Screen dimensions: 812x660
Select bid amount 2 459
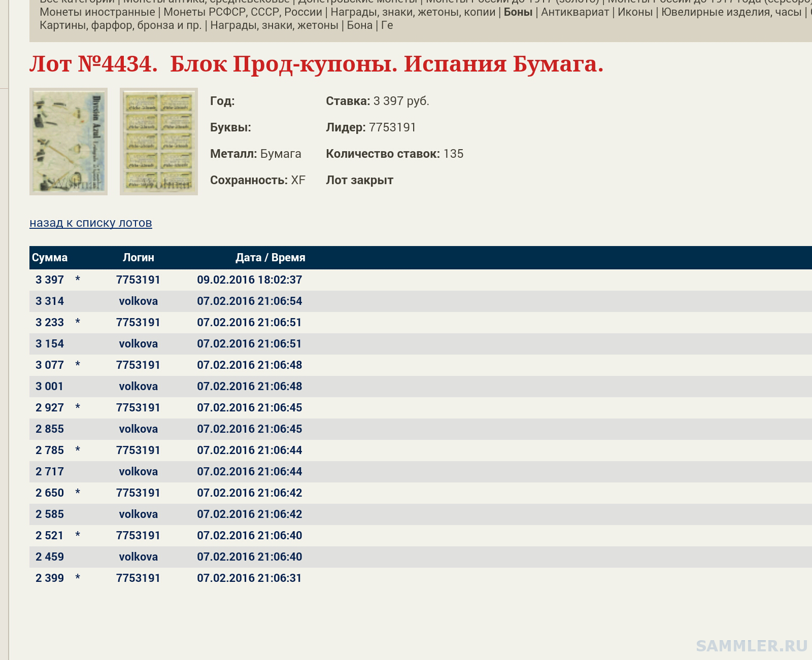pyautogui.click(x=50, y=557)
